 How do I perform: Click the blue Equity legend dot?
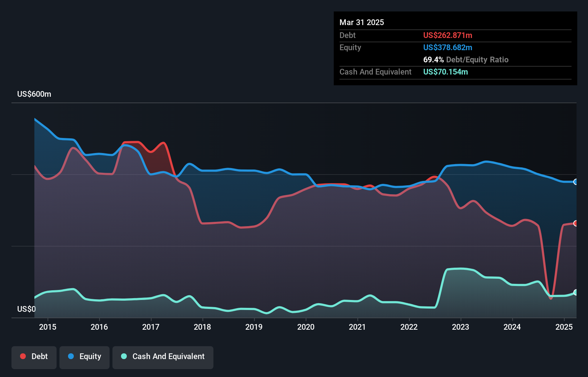tap(71, 356)
